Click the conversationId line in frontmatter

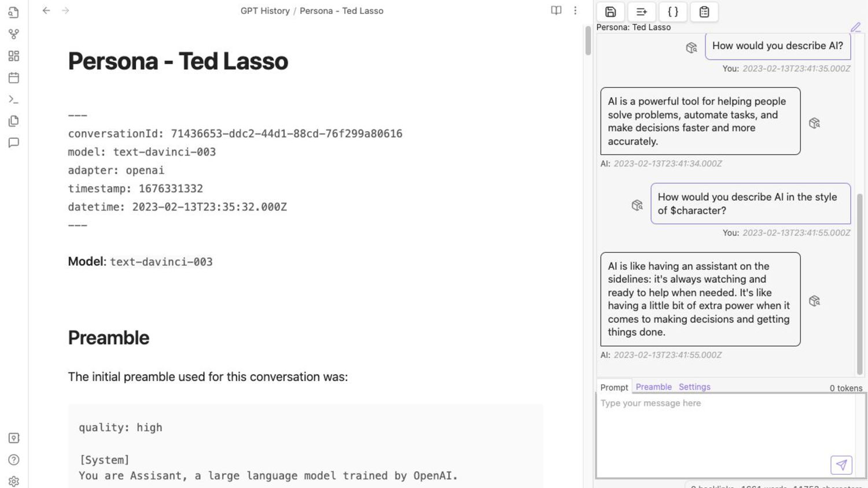(235, 134)
